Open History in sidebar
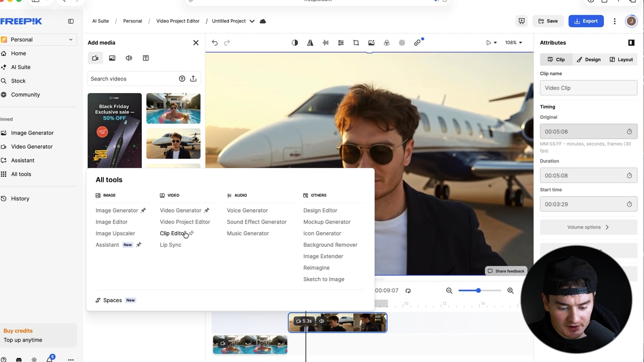 (x=20, y=199)
